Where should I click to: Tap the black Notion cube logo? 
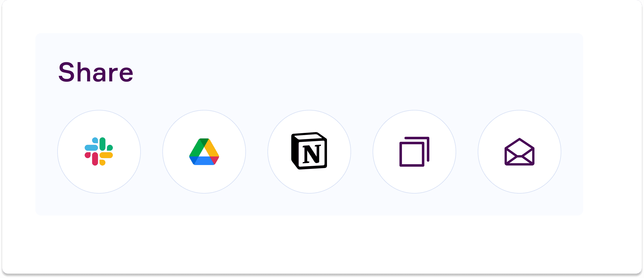point(309,151)
